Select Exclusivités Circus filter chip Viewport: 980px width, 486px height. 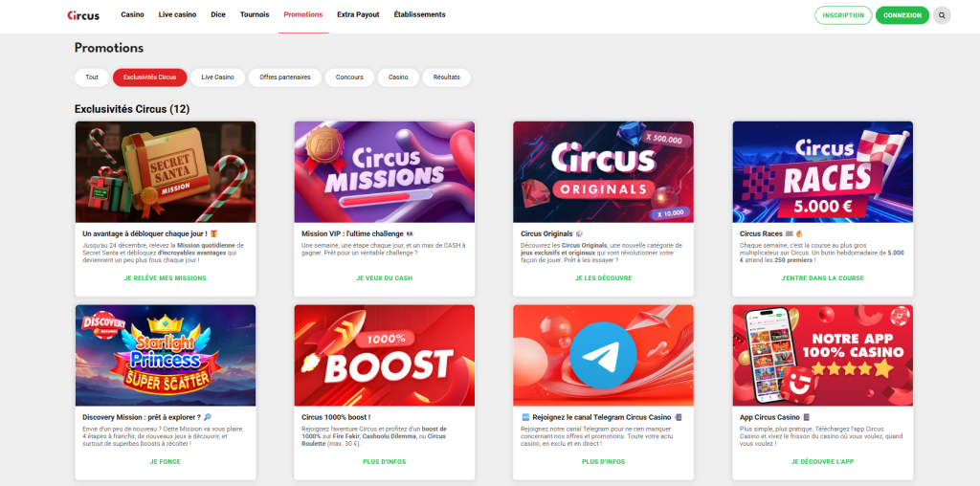tap(150, 77)
